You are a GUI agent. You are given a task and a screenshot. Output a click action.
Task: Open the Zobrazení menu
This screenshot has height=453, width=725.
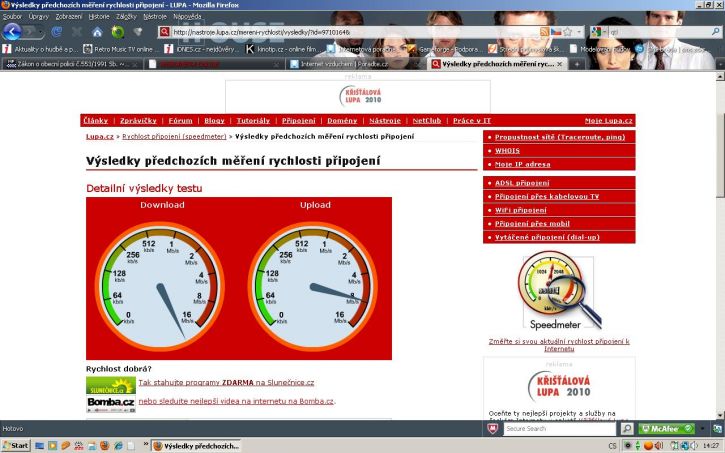(x=68, y=16)
